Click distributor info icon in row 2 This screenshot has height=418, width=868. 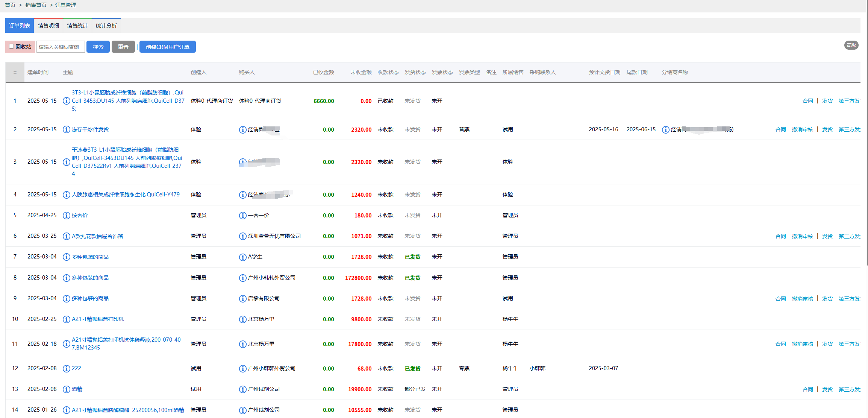point(666,129)
